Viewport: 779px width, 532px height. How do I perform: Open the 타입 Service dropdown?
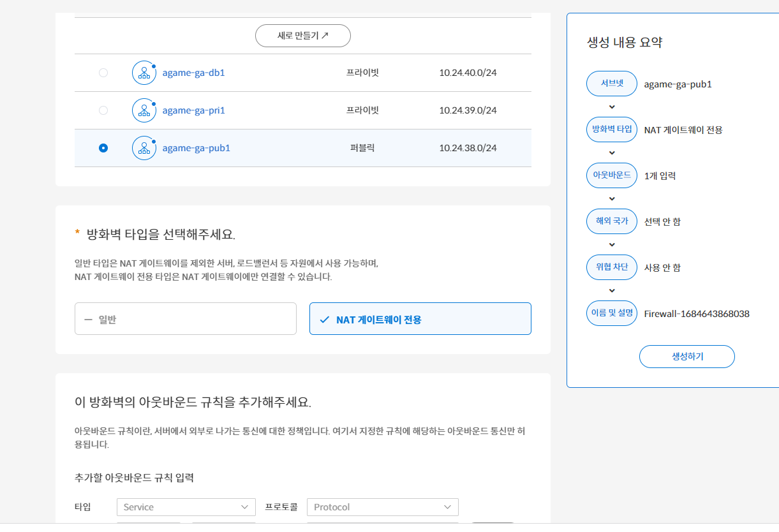pyautogui.click(x=186, y=507)
